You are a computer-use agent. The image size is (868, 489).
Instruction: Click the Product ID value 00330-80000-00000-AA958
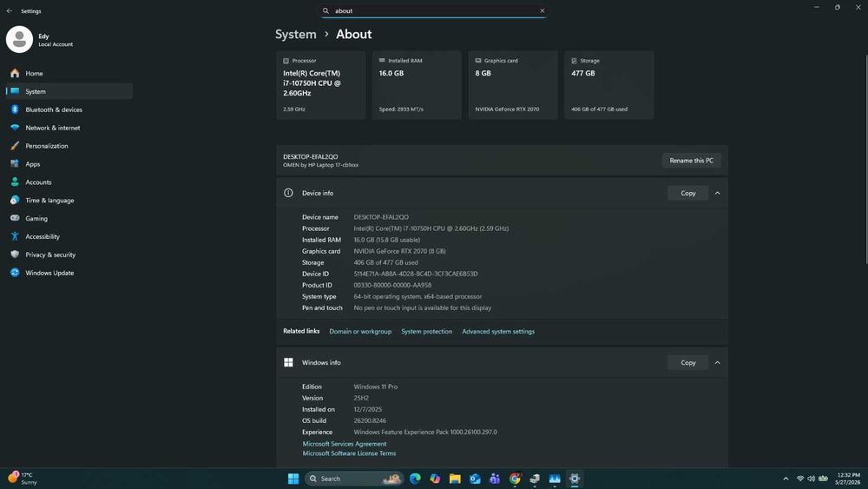pos(392,285)
